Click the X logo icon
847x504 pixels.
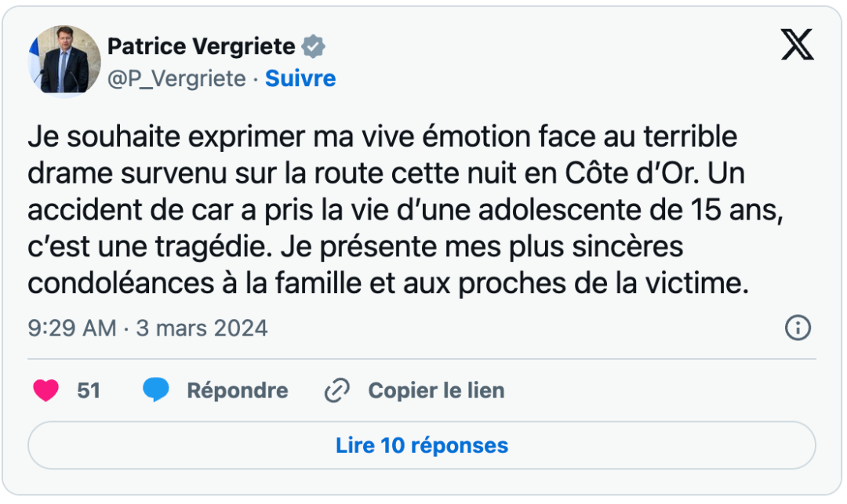click(x=797, y=47)
